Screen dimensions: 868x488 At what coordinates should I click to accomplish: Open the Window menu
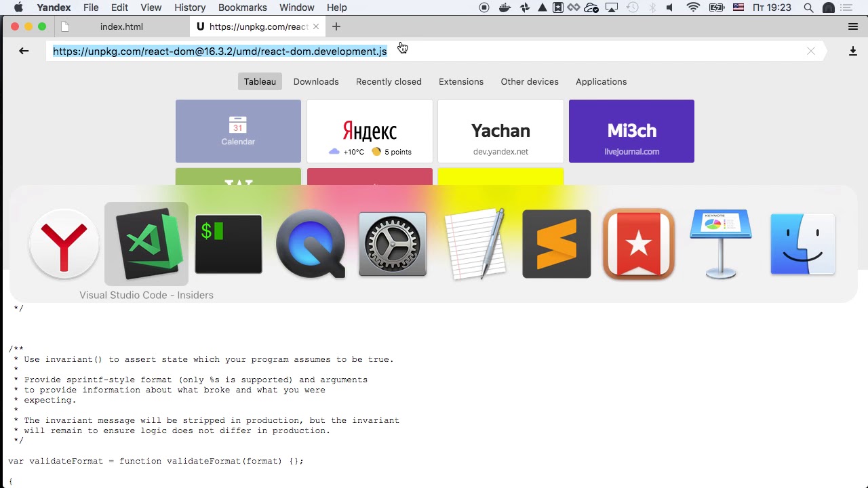pos(296,7)
